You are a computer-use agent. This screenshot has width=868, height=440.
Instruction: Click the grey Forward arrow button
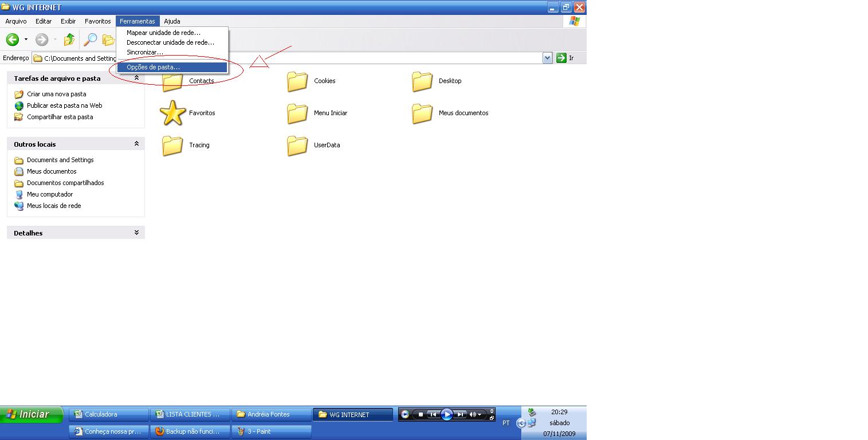pos(42,40)
